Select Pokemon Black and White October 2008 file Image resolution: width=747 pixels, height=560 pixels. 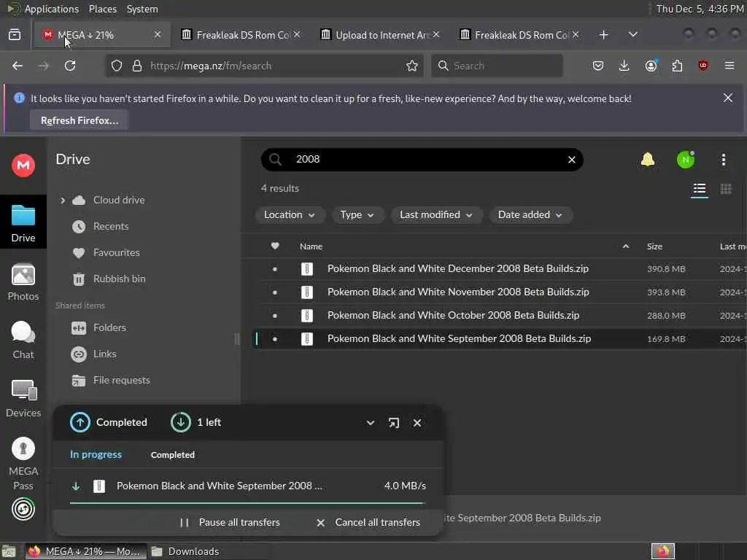(x=453, y=316)
